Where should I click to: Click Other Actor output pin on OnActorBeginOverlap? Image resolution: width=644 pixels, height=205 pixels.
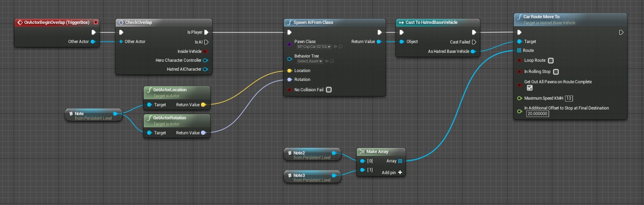pyautogui.click(x=93, y=42)
